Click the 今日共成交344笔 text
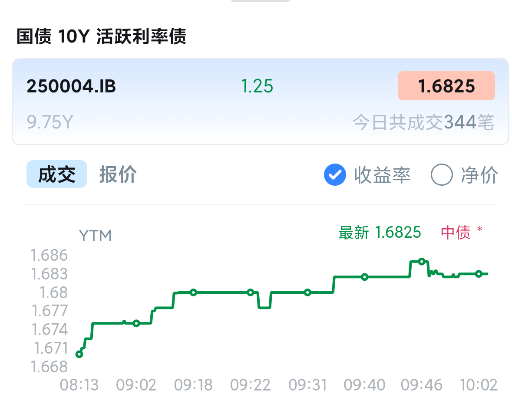Image resolution: width=512 pixels, height=420 pixels. 423,122
